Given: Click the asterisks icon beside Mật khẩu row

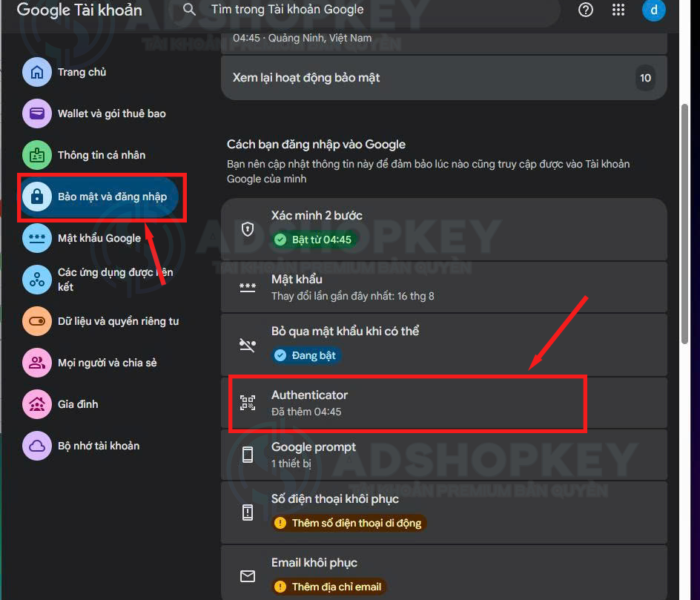Looking at the screenshot, I should 248,287.
